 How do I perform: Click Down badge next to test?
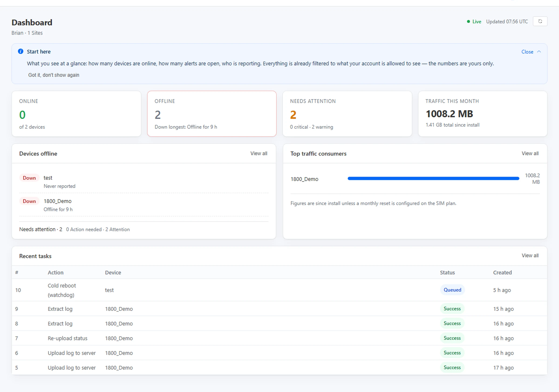click(x=29, y=178)
